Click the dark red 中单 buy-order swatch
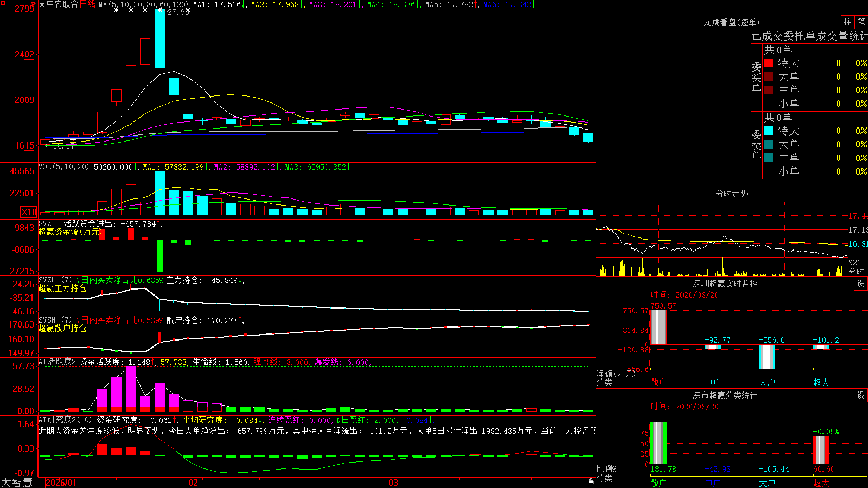 click(x=768, y=90)
